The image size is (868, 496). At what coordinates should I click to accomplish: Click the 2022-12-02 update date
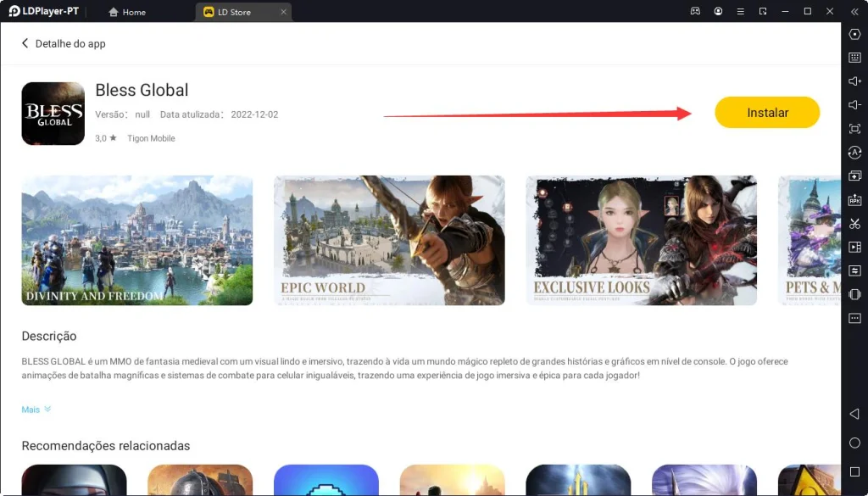254,114
